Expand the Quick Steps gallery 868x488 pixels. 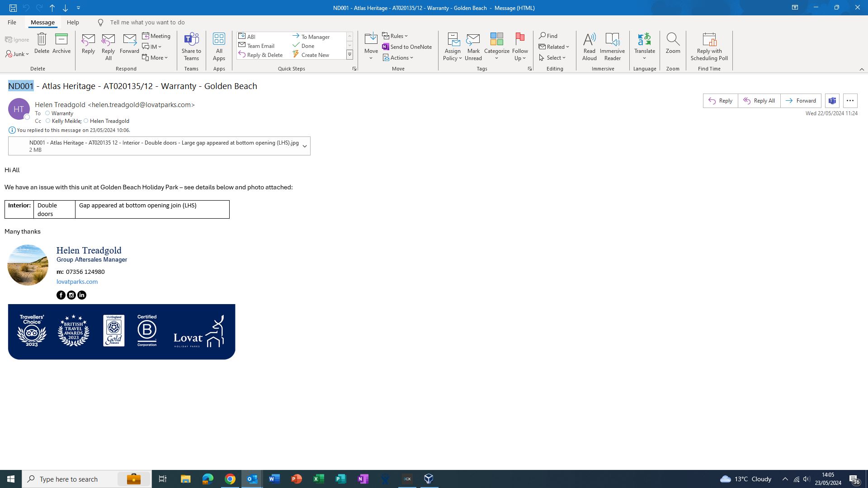tap(349, 55)
